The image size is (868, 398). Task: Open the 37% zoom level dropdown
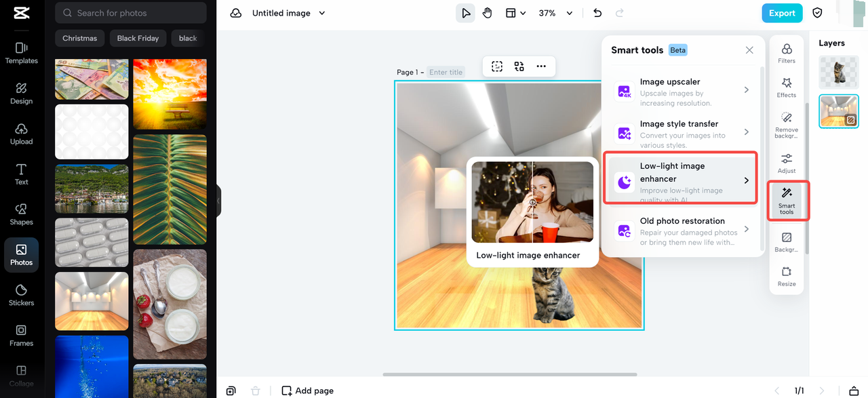click(x=556, y=13)
